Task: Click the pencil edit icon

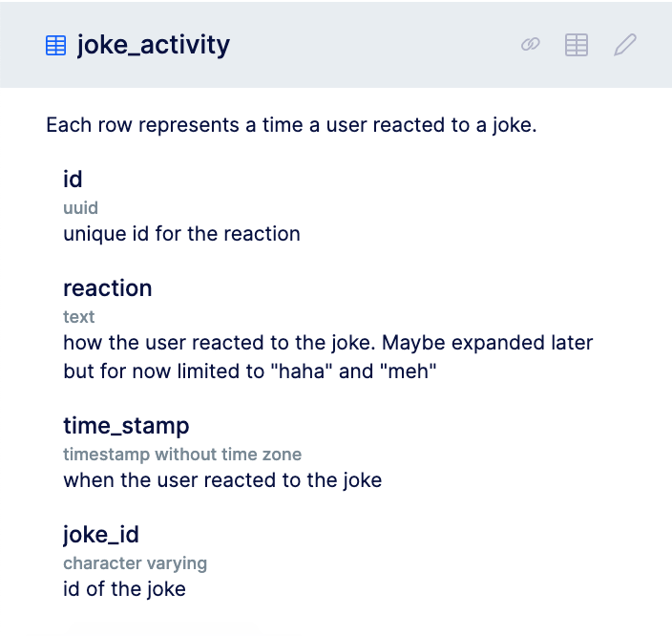Action: 625,45
